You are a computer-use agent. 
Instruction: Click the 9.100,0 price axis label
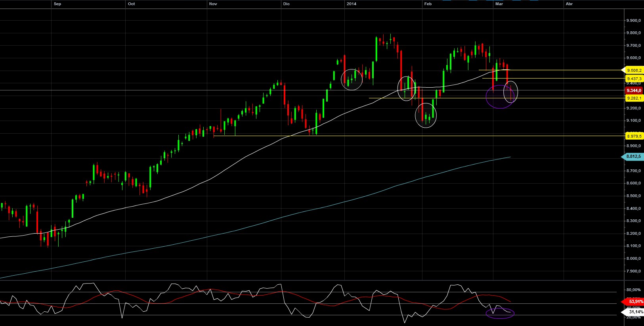[634, 121]
